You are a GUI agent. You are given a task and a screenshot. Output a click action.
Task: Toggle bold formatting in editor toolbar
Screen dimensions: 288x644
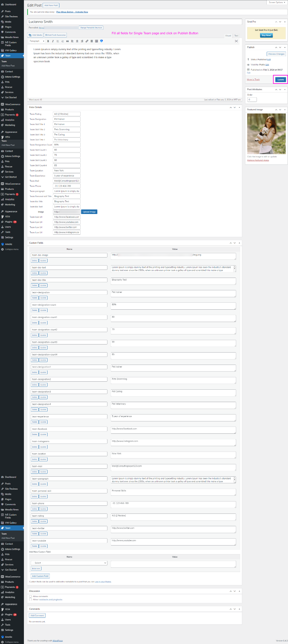pyautogui.click(x=48, y=41)
